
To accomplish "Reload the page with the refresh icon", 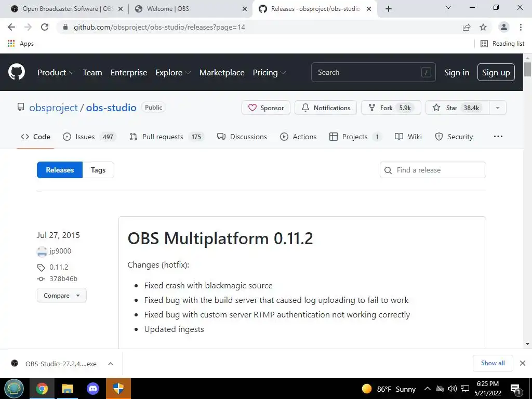I will [45, 27].
